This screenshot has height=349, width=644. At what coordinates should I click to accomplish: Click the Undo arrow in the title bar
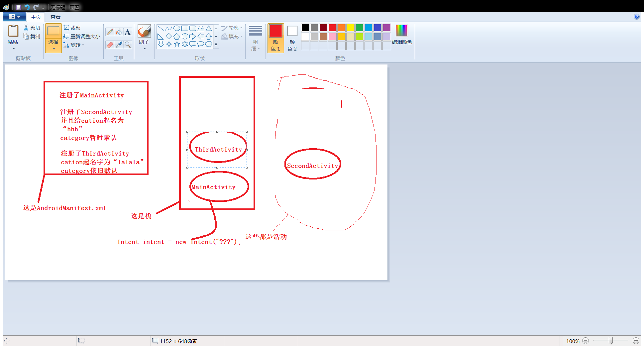click(27, 7)
